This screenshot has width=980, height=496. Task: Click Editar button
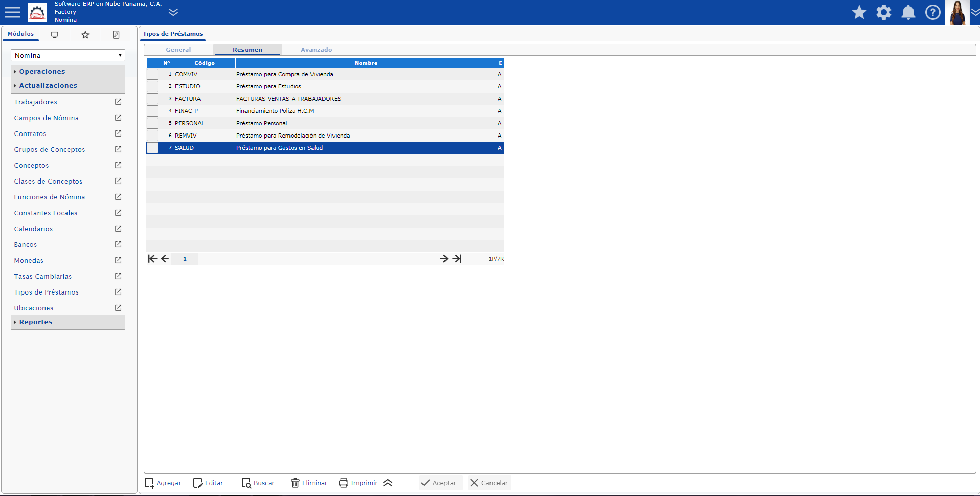209,483
